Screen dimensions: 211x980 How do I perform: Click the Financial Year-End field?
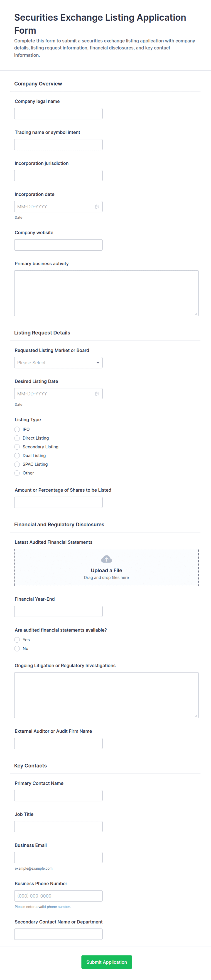point(58,611)
